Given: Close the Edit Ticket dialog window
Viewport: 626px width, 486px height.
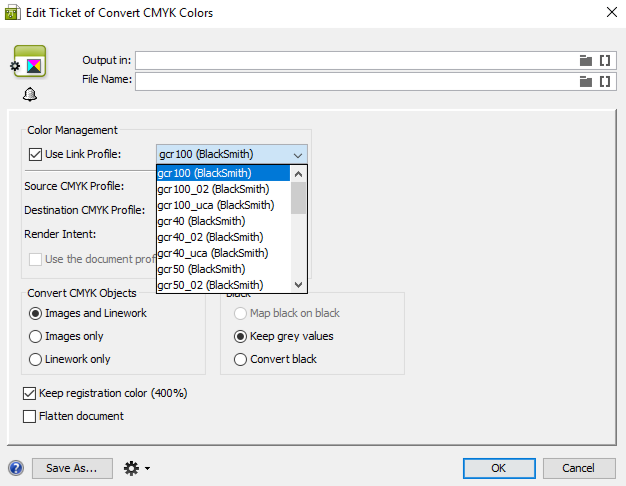Looking at the screenshot, I should pos(612,12).
